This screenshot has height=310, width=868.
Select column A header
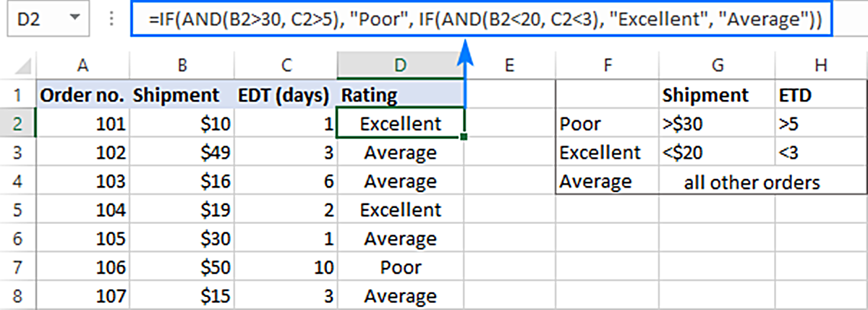(x=82, y=65)
